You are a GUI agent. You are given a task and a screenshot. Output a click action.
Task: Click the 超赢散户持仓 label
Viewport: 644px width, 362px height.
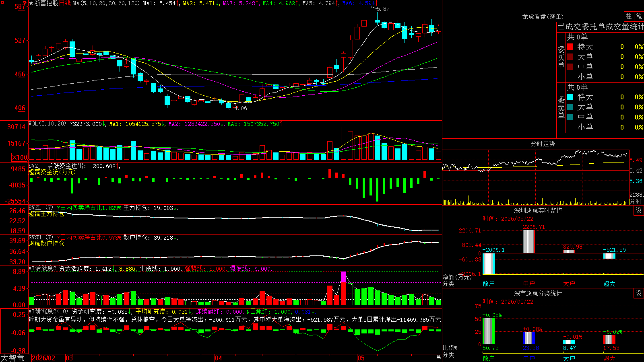(46, 243)
